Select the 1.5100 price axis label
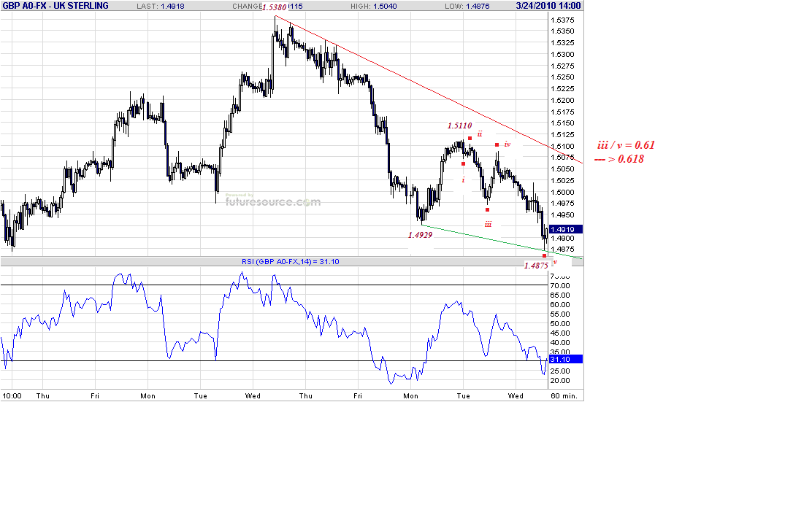812x518 pixels. 562,147
